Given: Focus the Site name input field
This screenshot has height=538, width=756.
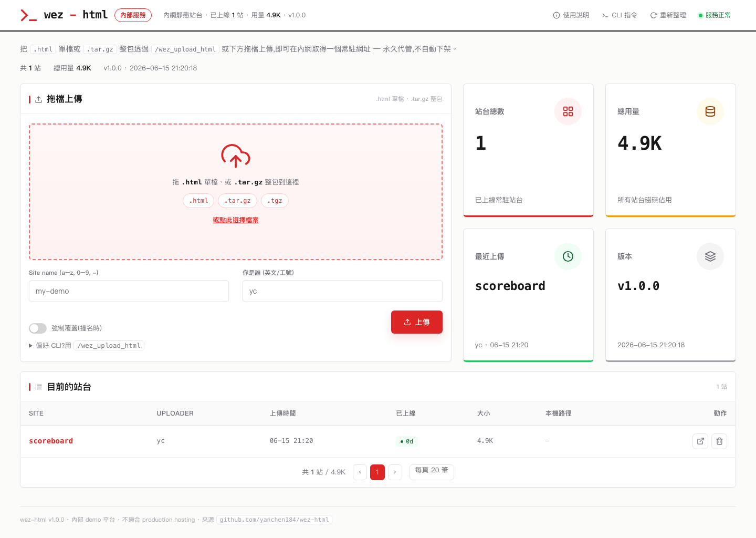Looking at the screenshot, I should pyautogui.click(x=129, y=291).
